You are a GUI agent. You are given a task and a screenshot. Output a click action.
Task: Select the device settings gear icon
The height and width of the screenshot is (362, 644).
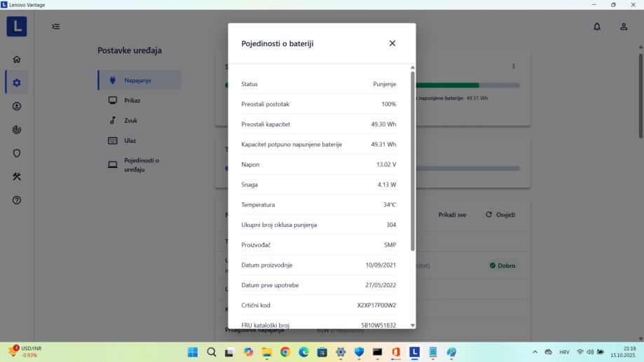(17, 83)
